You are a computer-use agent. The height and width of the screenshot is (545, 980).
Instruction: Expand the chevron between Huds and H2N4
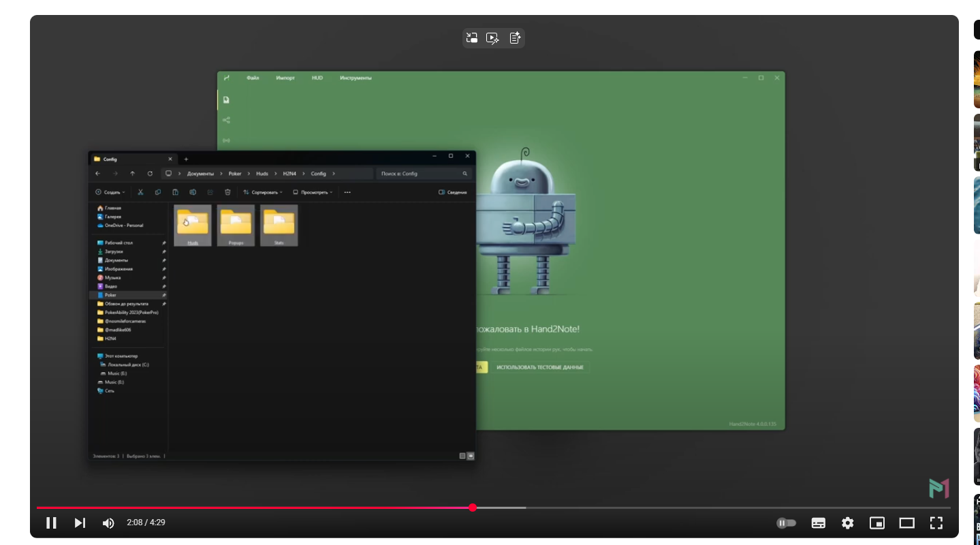[x=276, y=174]
